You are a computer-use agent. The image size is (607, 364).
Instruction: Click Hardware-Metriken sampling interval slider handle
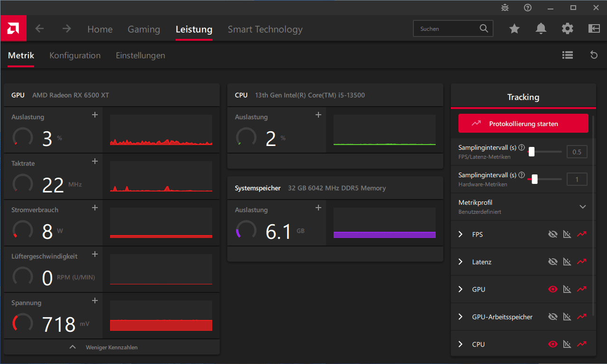point(535,179)
